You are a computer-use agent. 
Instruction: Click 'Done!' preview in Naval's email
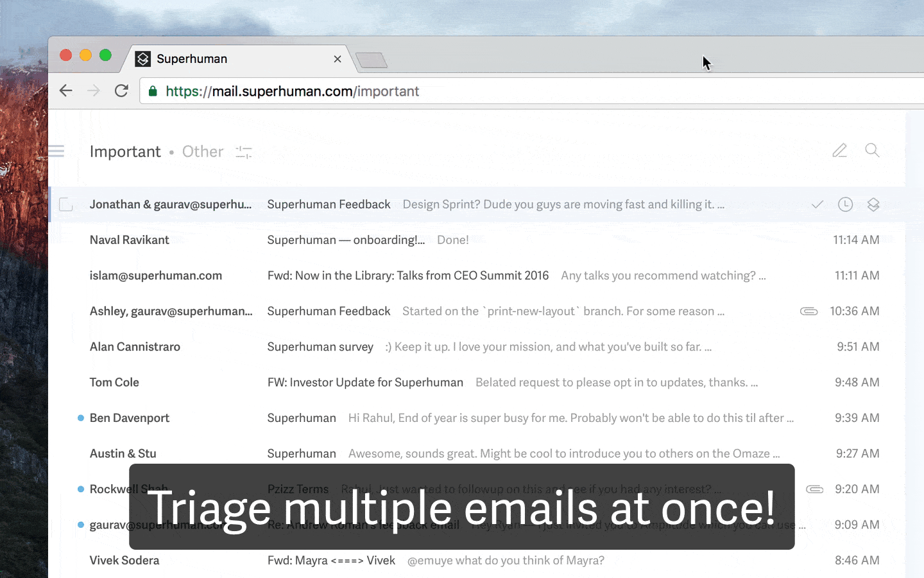pyautogui.click(x=453, y=240)
